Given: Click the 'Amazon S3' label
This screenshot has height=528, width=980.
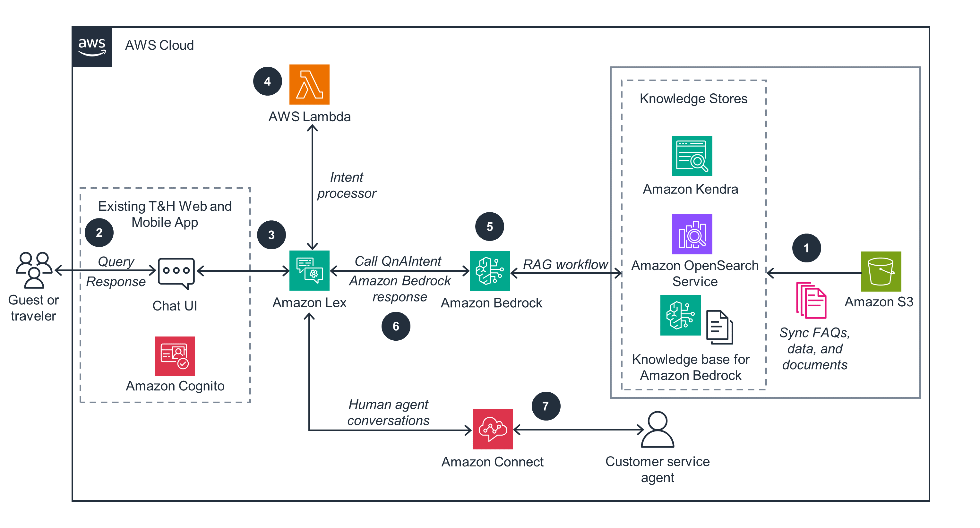Looking at the screenshot, I should (x=879, y=302).
